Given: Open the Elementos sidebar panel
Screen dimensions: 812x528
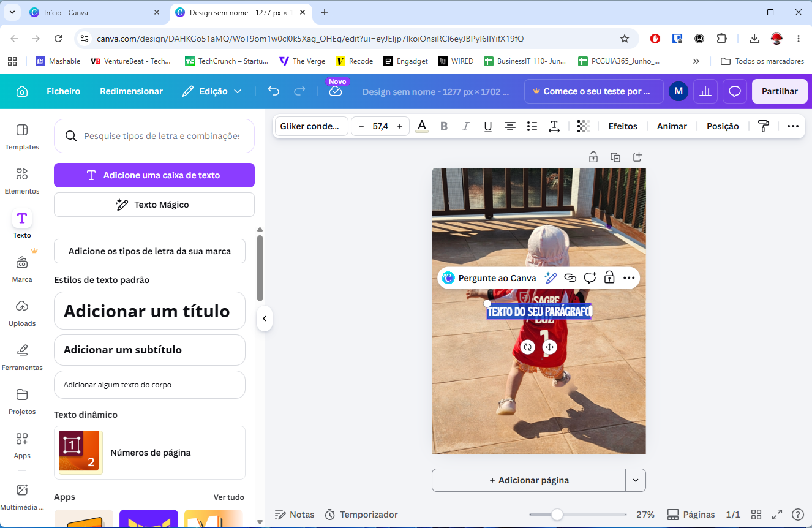Looking at the screenshot, I should [x=22, y=181].
